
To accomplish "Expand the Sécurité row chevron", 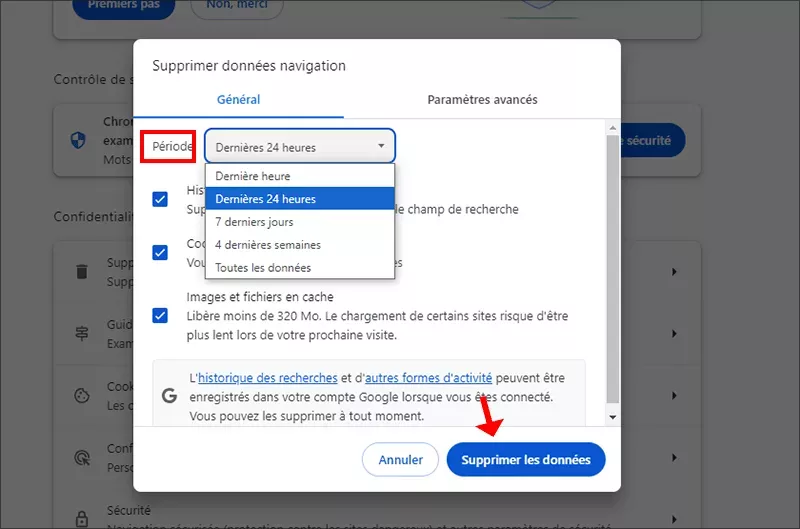I will (674, 519).
